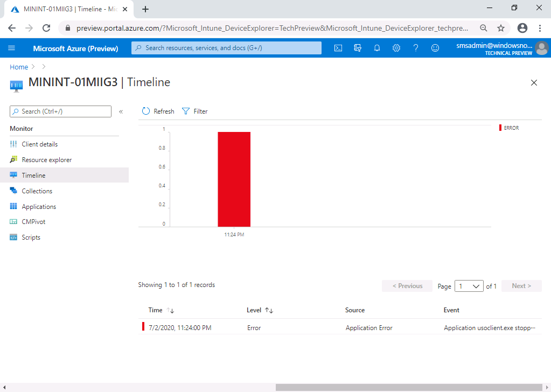Click the Microsoft Azure (Preview) title

[x=75, y=48]
